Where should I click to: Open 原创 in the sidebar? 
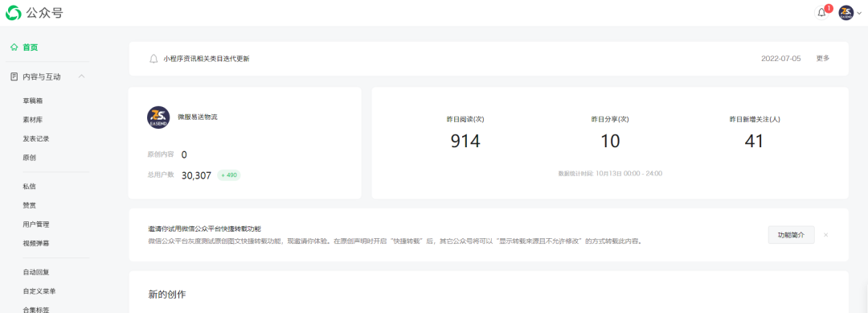click(30, 158)
